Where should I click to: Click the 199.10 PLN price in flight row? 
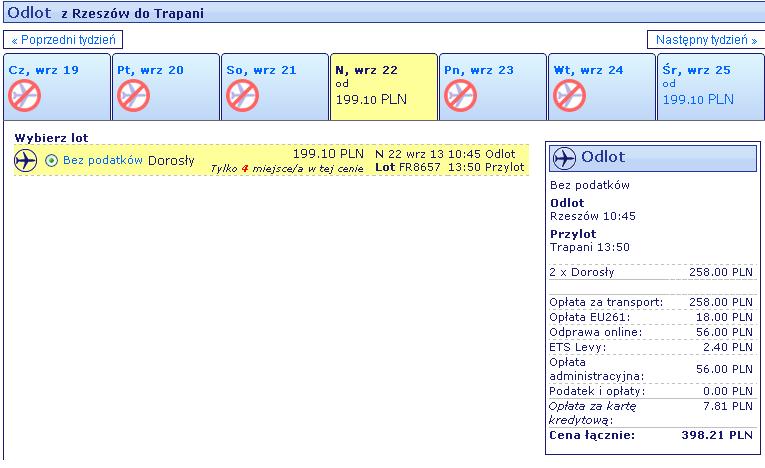pos(328,154)
